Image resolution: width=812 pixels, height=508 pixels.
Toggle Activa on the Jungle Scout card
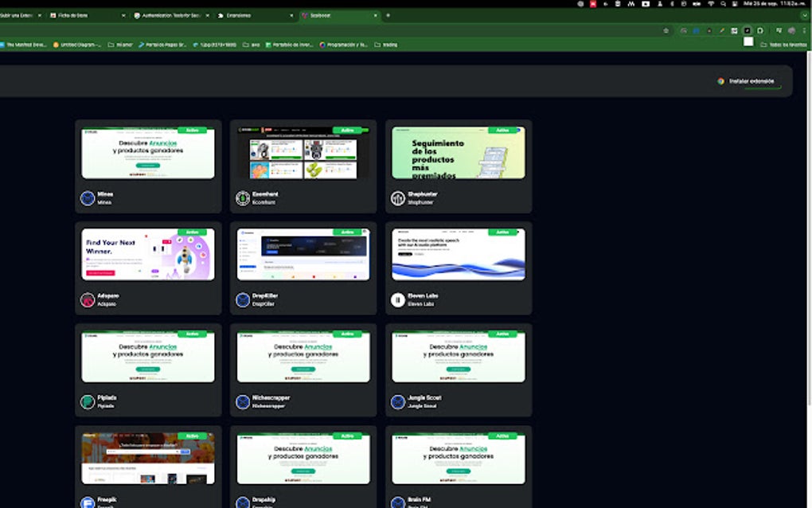(x=504, y=334)
